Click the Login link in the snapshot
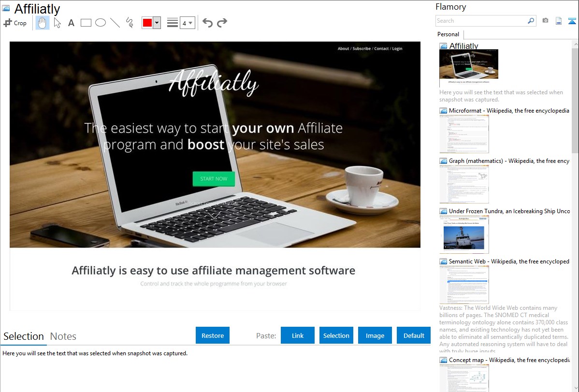 [x=397, y=48]
